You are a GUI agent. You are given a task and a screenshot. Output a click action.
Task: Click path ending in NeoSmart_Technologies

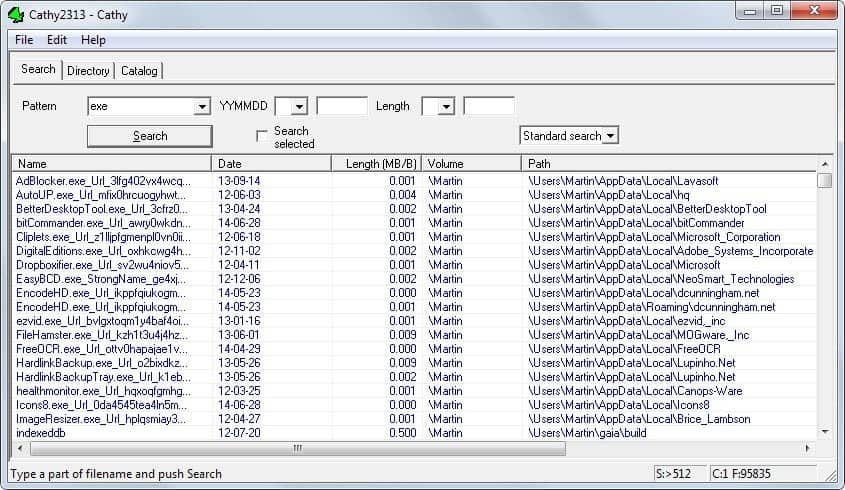coord(661,279)
